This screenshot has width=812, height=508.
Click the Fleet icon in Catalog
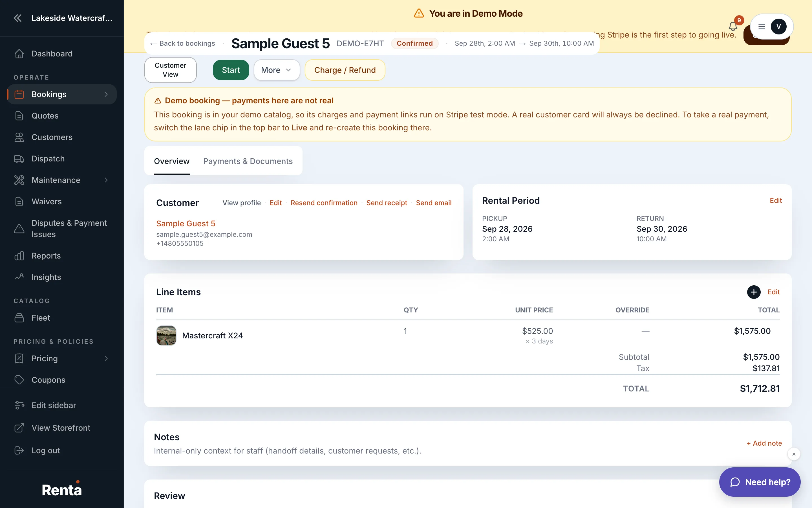[x=19, y=318]
